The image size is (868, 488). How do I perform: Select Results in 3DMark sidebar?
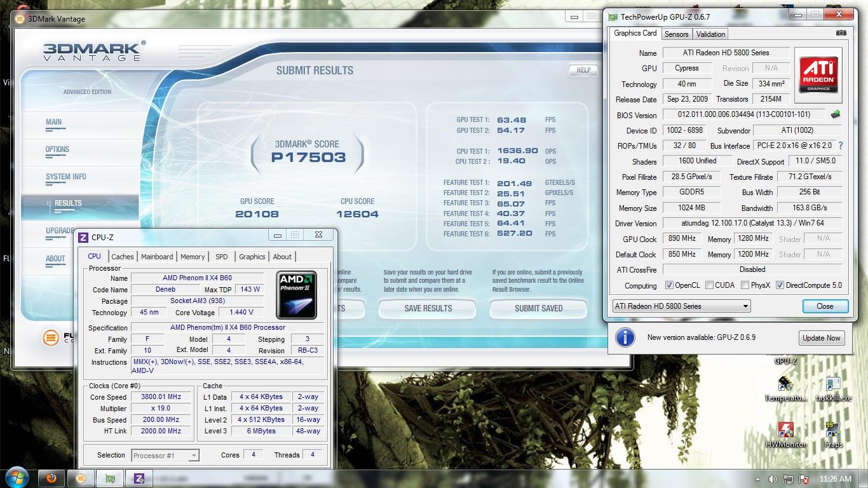[68, 203]
